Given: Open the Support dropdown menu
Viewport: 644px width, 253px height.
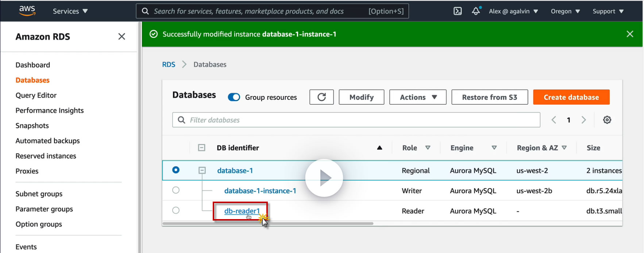Looking at the screenshot, I should 608,11.
